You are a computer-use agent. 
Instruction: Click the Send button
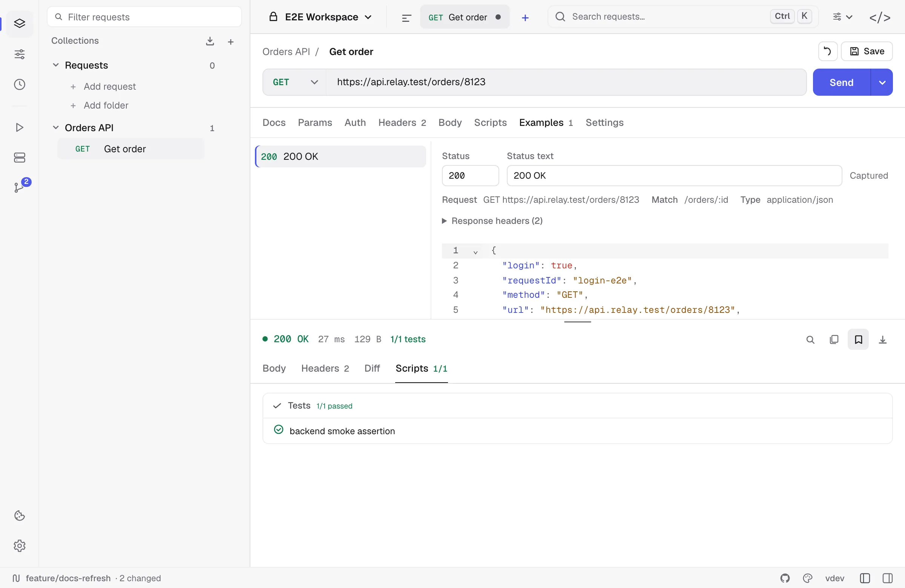click(x=842, y=82)
